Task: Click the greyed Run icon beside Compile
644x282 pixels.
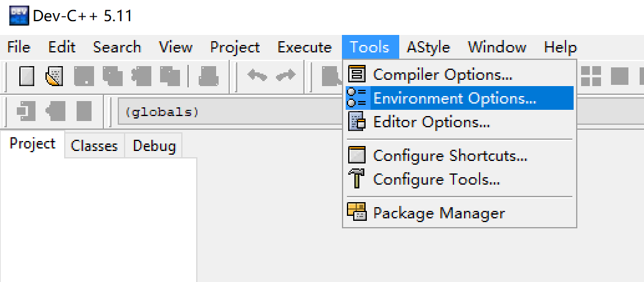Action: [620, 76]
